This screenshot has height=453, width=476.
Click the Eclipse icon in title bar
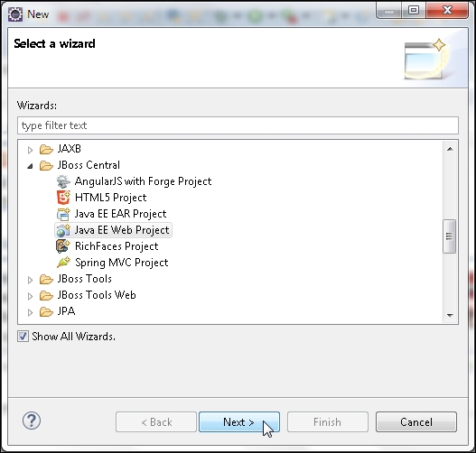tap(15, 14)
